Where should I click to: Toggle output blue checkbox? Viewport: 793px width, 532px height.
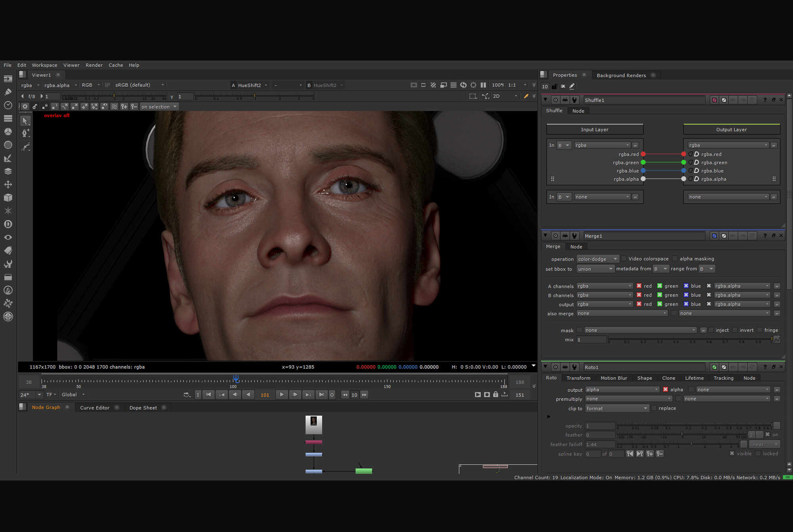click(x=686, y=304)
